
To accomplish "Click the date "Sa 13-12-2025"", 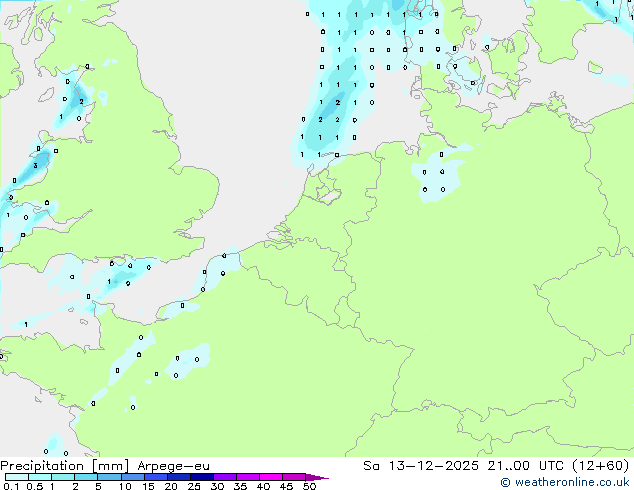I will (x=421, y=466).
